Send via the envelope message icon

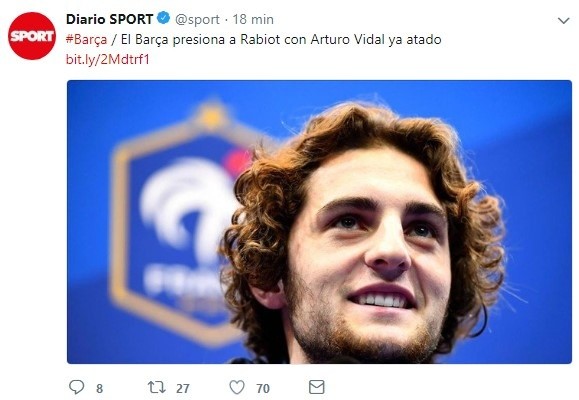point(316,387)
